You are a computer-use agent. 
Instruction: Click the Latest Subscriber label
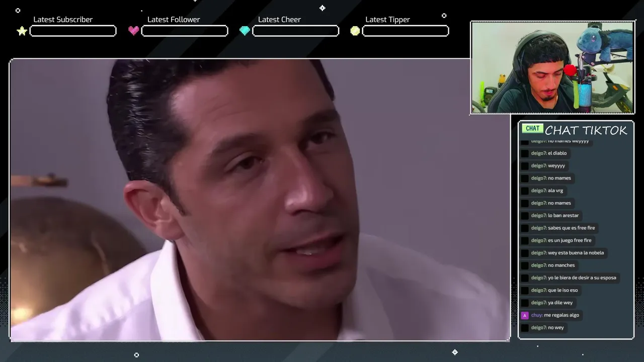(63, 20)
